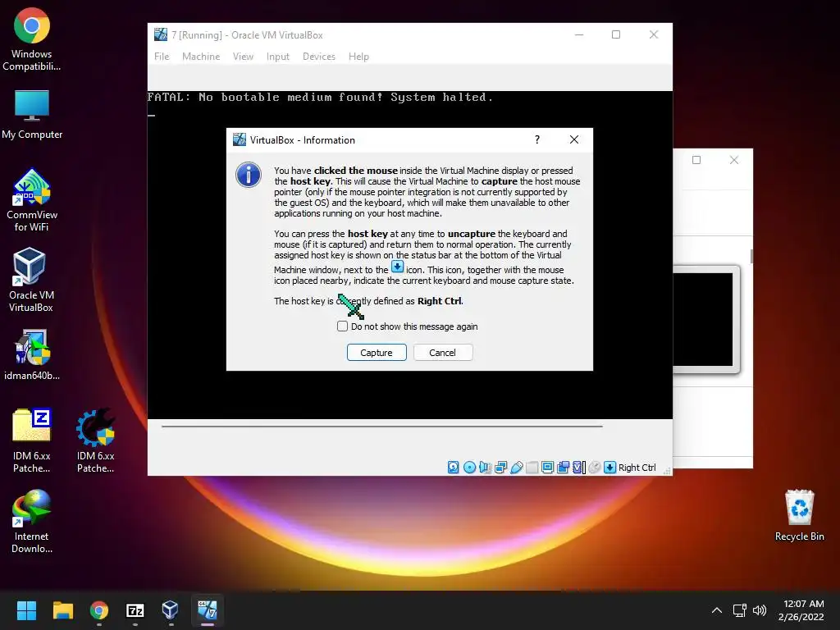Select the IDM 6.xx Patche gear application icon

tap(95, 441)
